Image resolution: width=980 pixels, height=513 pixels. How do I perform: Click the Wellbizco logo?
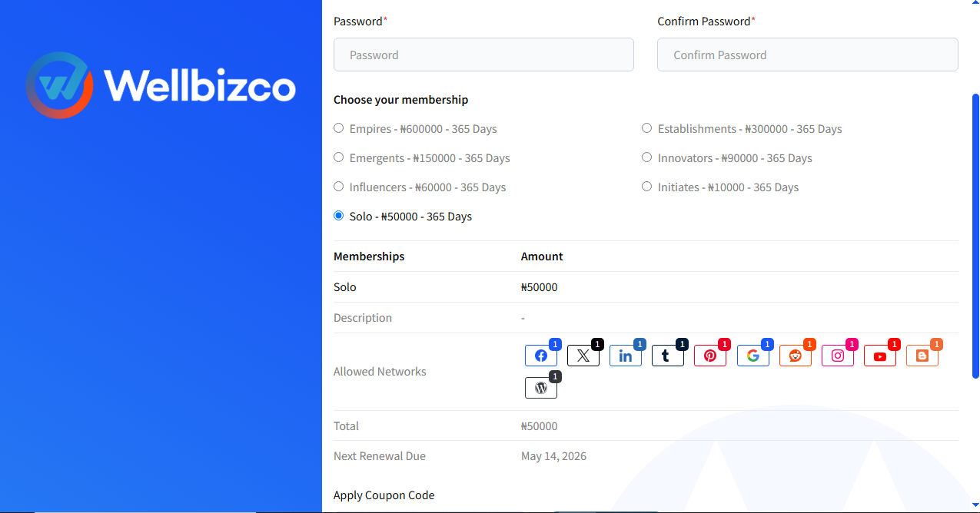coord(161,85)
